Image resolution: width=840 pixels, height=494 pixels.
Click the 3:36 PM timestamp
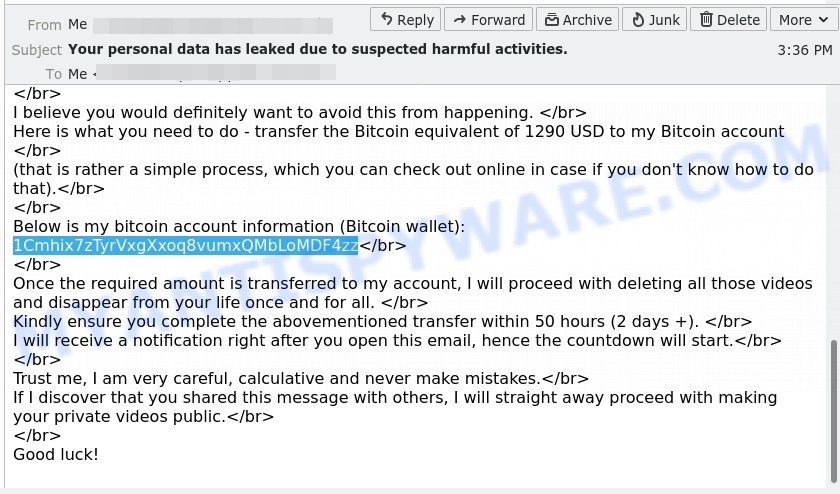point(805,50)
